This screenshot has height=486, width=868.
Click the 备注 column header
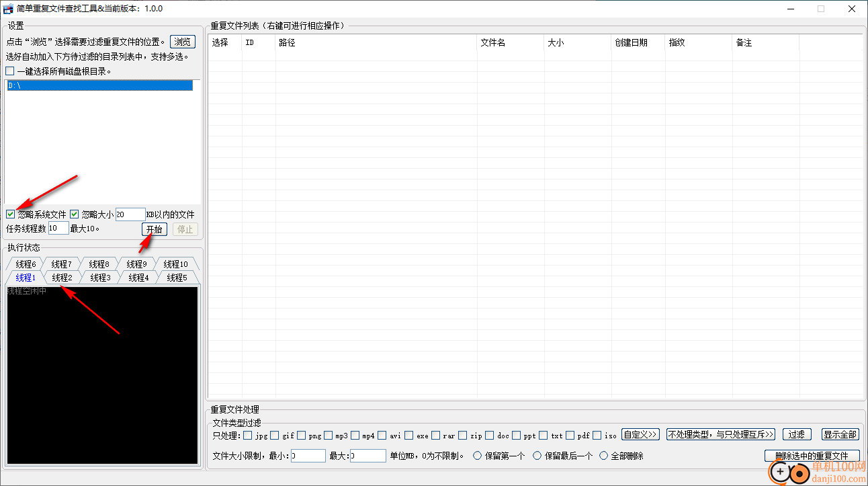click(766, 43)
